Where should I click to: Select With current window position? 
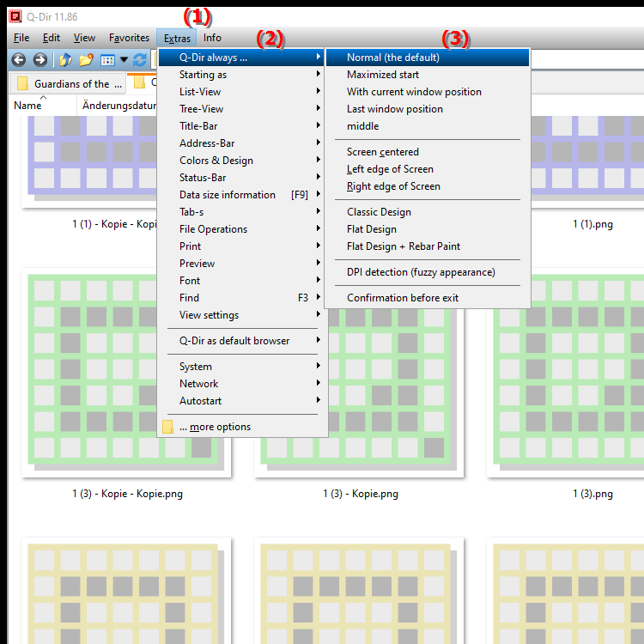428,92
